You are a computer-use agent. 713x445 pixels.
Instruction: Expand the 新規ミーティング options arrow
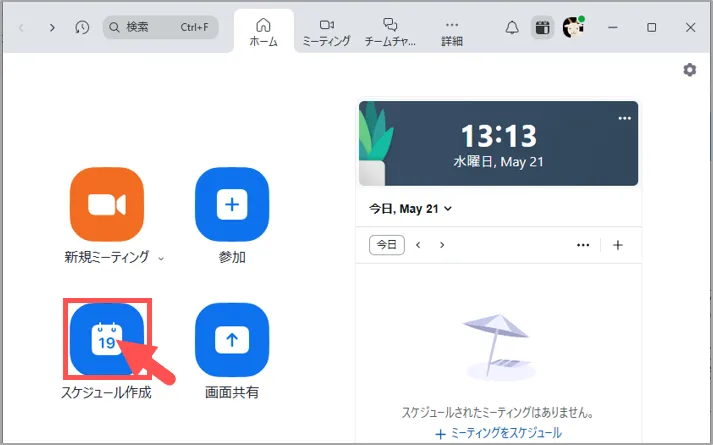pos(161,259)
